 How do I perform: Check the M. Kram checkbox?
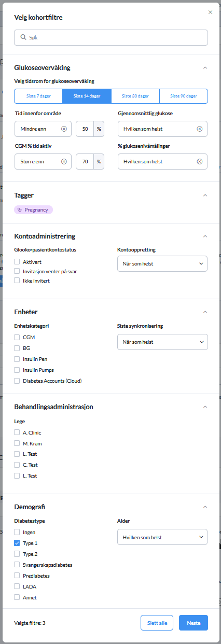coord(17,443)
